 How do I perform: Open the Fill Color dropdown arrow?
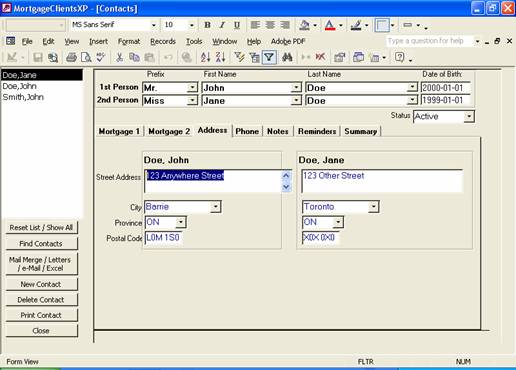pos(315,25)
